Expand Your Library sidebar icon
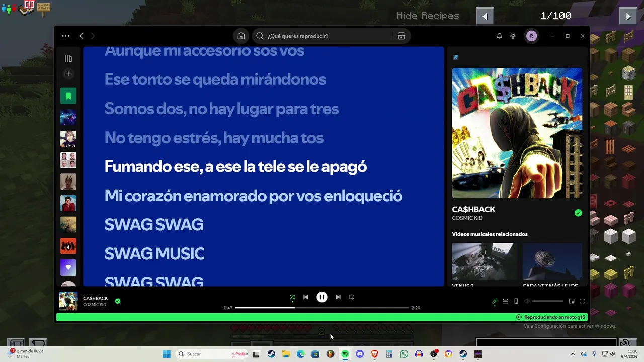Viewport: 644px width, 362px height. [x=68, y=59]
